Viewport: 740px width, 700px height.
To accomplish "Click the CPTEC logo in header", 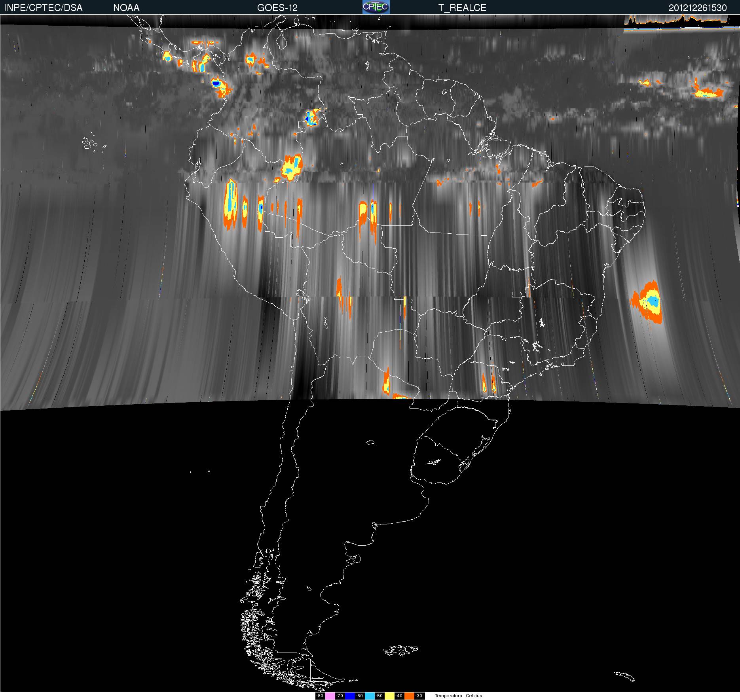I will (376, 7).
